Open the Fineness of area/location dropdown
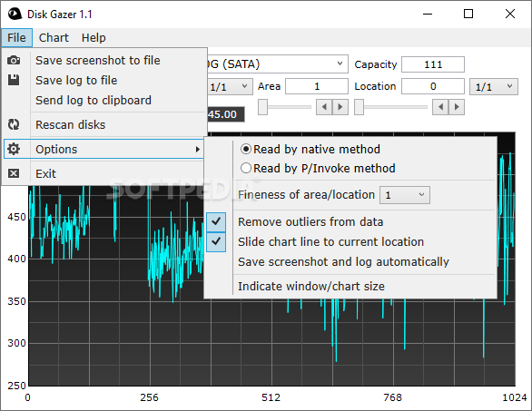Image resolution: width=532 pixels, height=411 pixels. pyautogui.click(x=405, y=195)
